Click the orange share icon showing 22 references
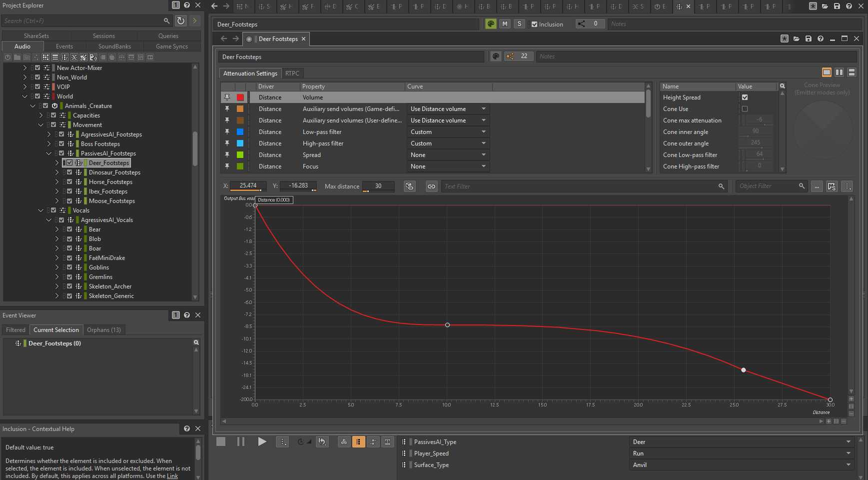The height and width of the screenshot is (480, 868). coord(510,56)
